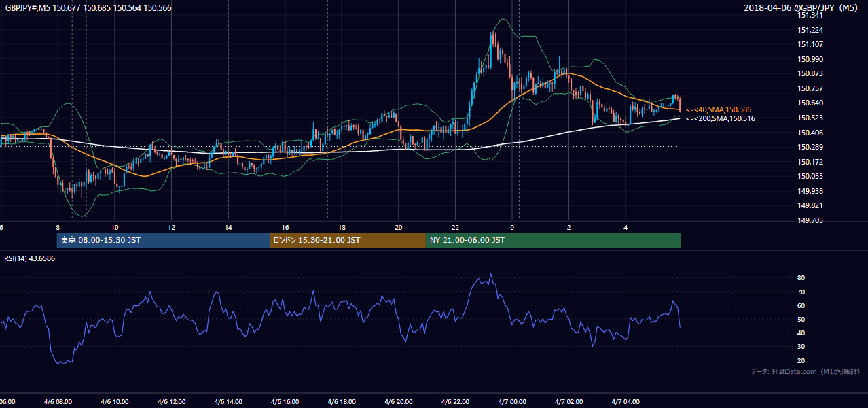Click the 4/6 14:00 bottom date label

coord(228,402)
